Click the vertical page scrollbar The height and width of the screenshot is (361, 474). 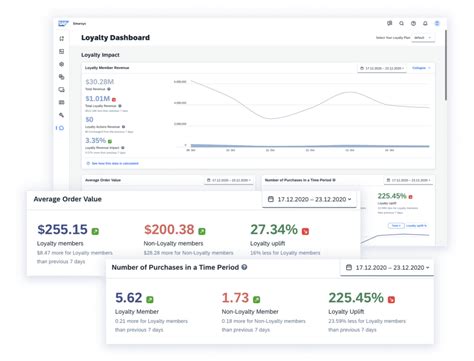446,65
